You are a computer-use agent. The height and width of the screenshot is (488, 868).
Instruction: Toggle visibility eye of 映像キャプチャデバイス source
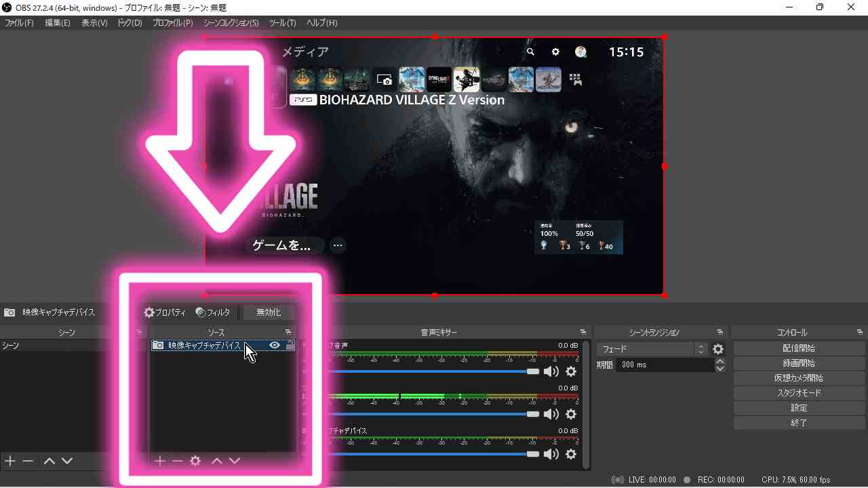(x=275, y=345)
